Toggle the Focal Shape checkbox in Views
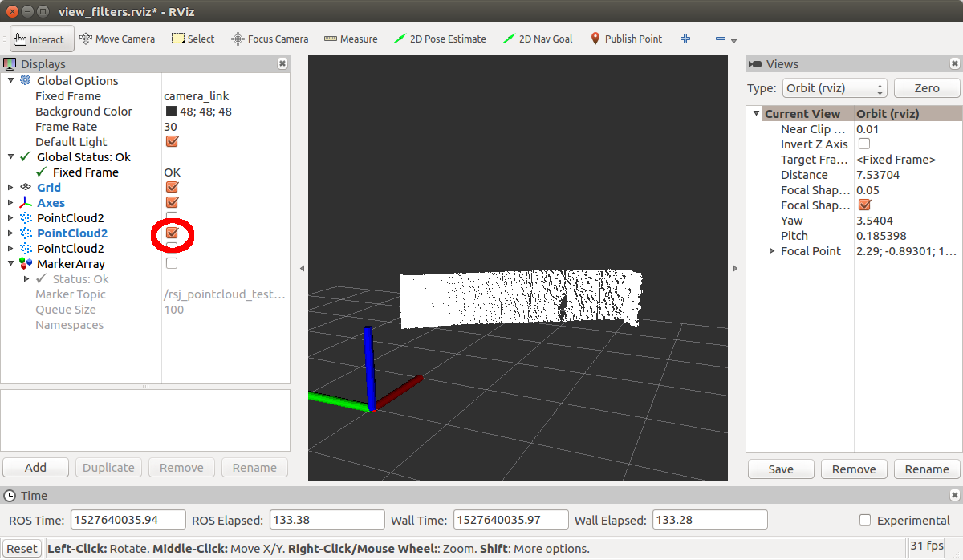Viewport: 963px width, 560px height. tap(864, 205)
